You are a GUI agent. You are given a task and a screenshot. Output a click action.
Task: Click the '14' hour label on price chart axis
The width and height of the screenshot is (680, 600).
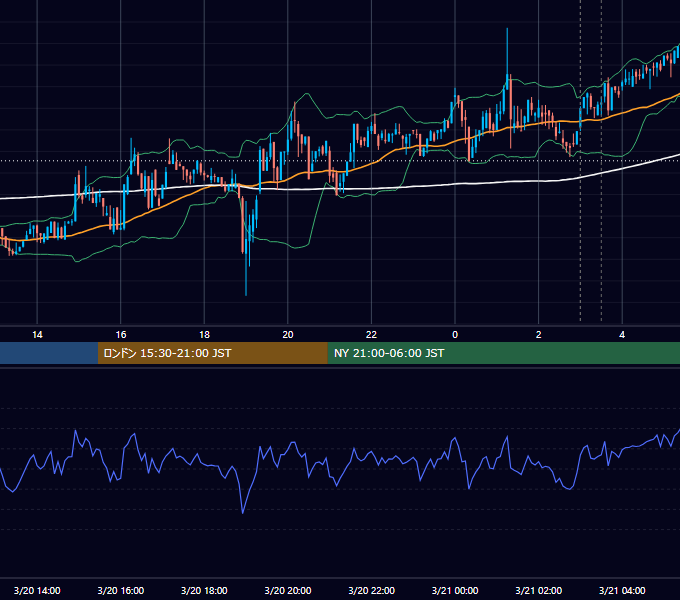pos(37,335)
